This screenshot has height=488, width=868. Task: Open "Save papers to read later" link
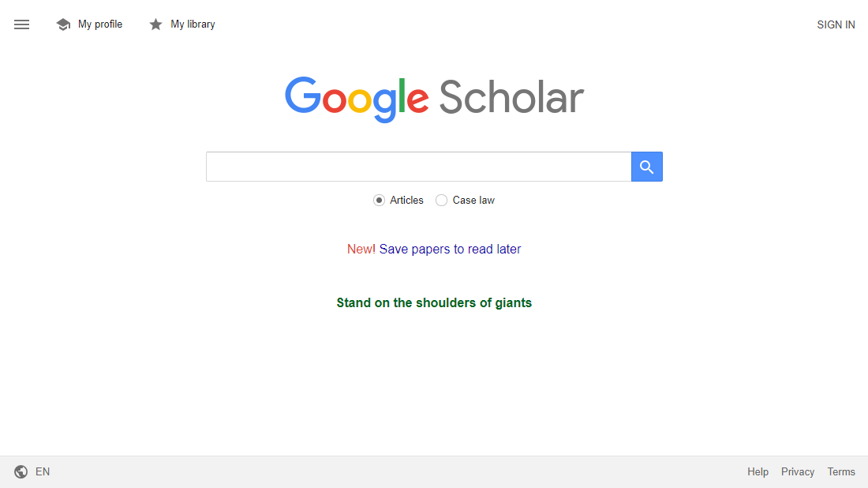[x=450, y=249]
